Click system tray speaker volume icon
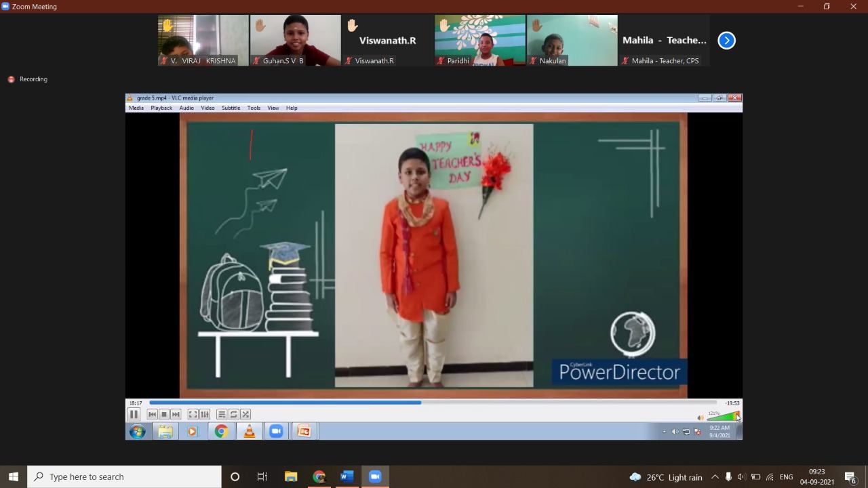 741,477
